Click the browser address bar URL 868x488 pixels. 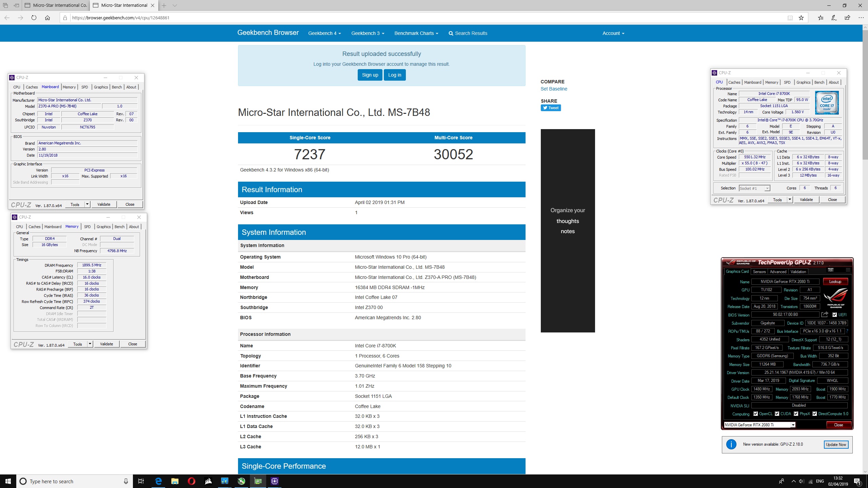click(x=121, y=18)
